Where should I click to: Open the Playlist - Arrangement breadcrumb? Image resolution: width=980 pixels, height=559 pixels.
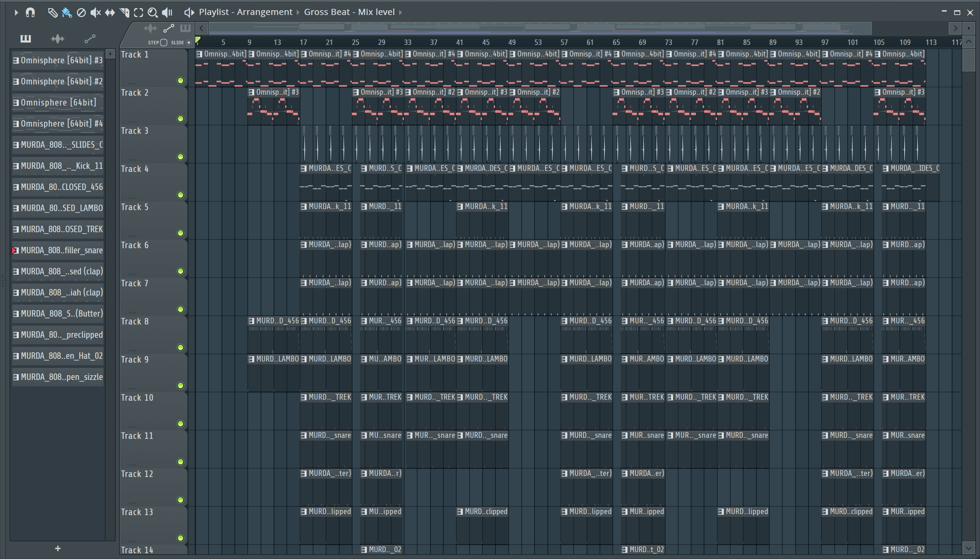[x=246, y=12]
